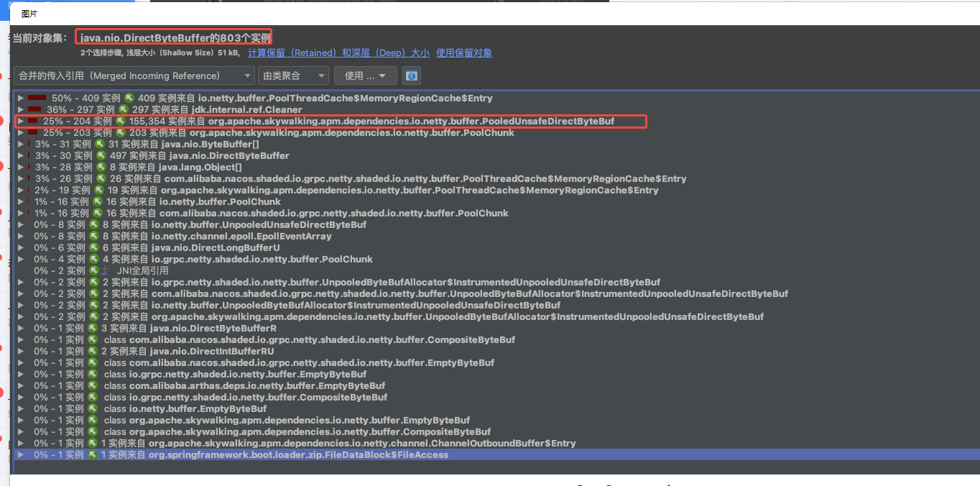The height and width of the screenshot is (486, 980).
Task: Expand the 2% - 19 实例 row
Action: click(21, 190)
